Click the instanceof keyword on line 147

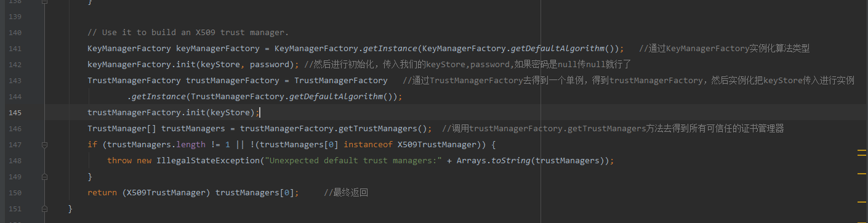[x=368, y=145]
